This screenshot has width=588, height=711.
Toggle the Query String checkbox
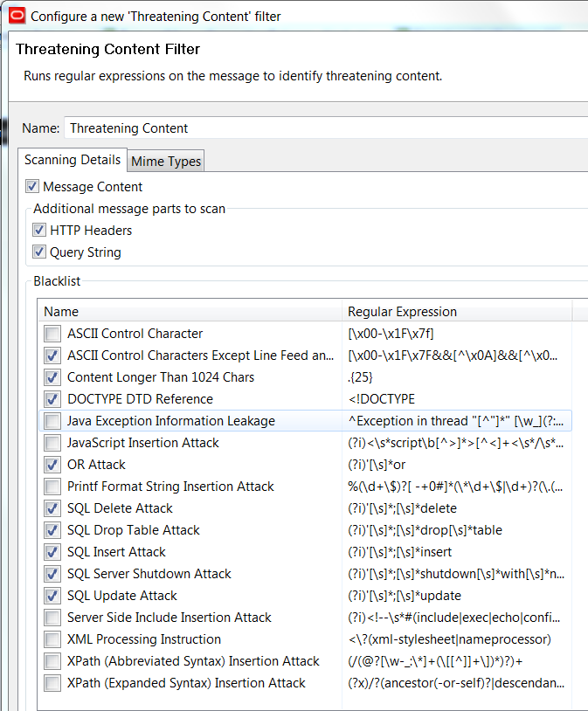click(x=39, y=252)
